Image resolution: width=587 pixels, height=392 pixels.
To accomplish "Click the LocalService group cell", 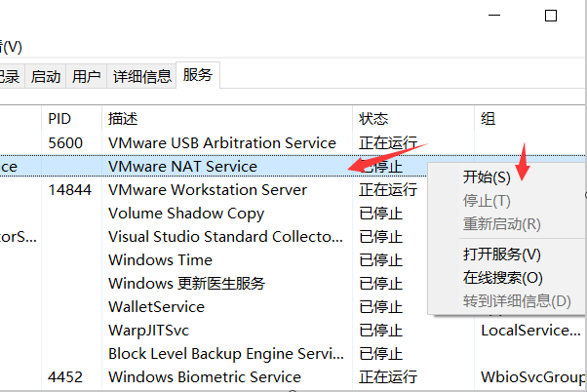I will coord(530,331).
